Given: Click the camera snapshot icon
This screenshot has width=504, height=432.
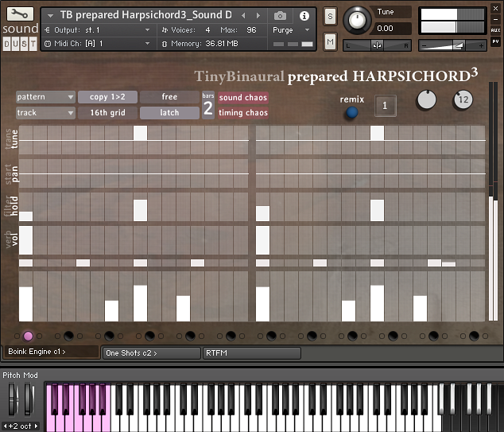Looking at the screenshot, I should click(x=280, y=15).
